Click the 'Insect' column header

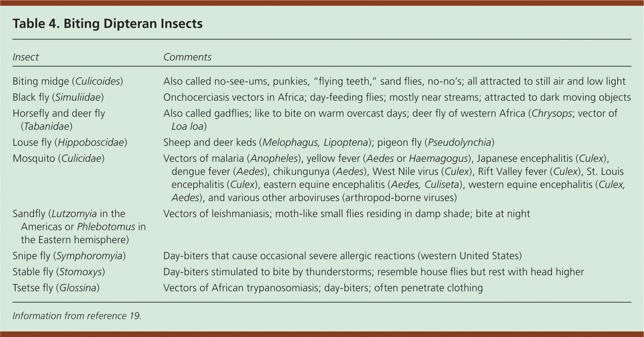pos(25,57)
